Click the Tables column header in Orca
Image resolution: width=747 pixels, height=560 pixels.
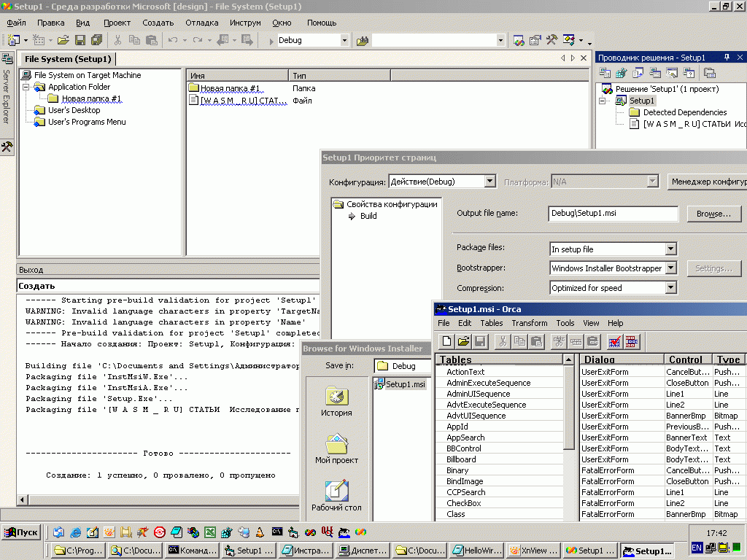click(499, 359)
